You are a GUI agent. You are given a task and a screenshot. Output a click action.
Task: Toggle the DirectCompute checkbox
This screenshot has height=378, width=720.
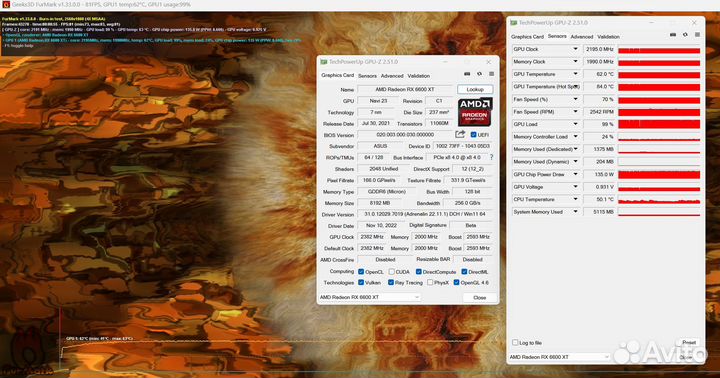tap(418, 271)
